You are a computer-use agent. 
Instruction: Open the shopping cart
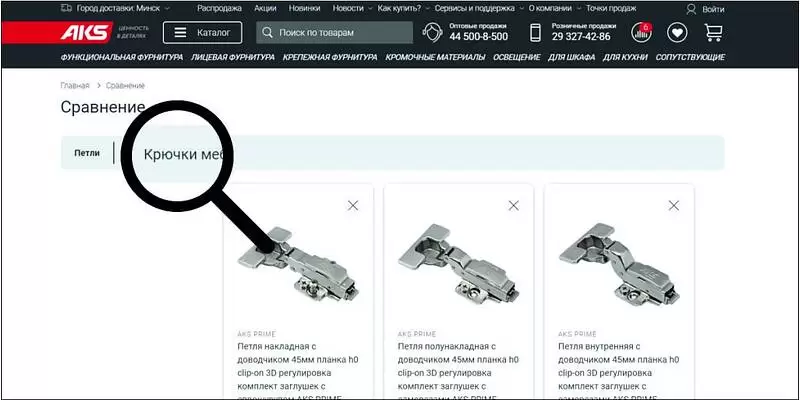point(713,33)
